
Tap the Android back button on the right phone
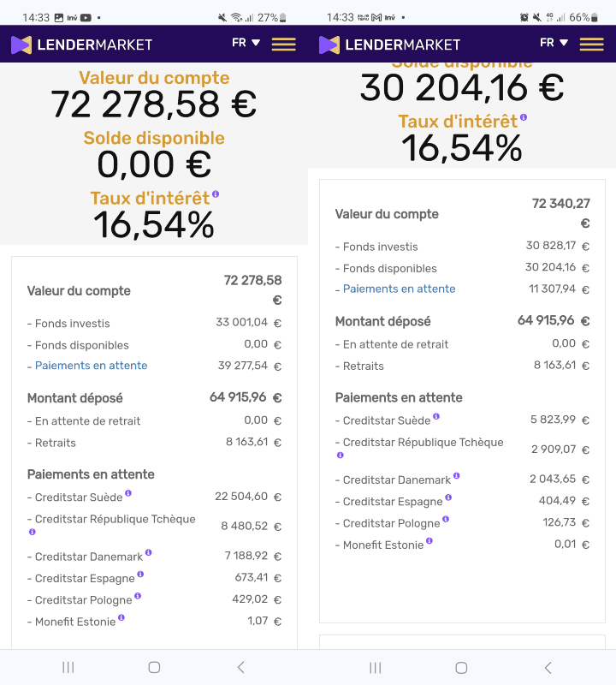click(x=548, y=667)
